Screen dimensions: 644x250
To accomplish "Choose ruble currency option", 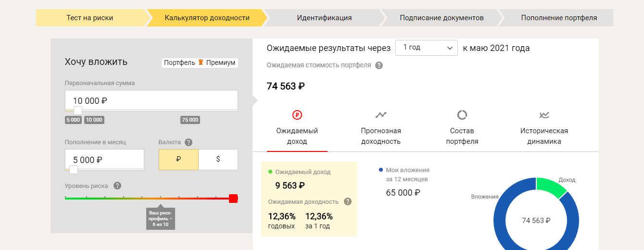I will click(x=178, y=160).
